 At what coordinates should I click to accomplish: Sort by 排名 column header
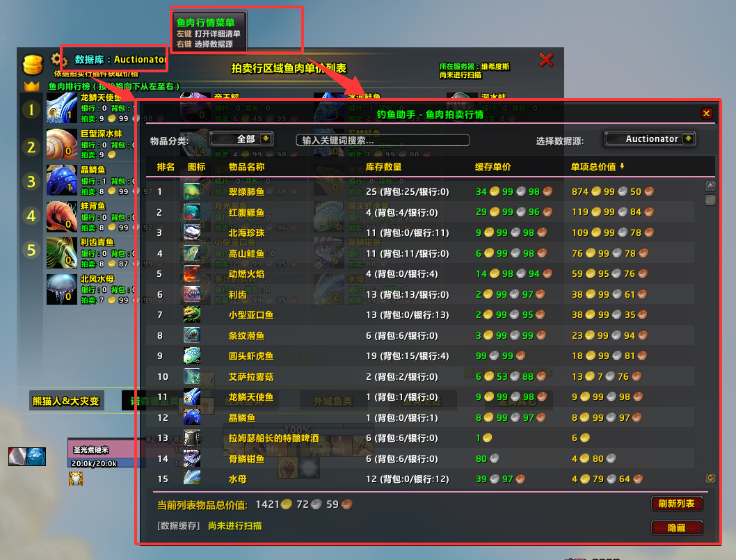[166, 167]
